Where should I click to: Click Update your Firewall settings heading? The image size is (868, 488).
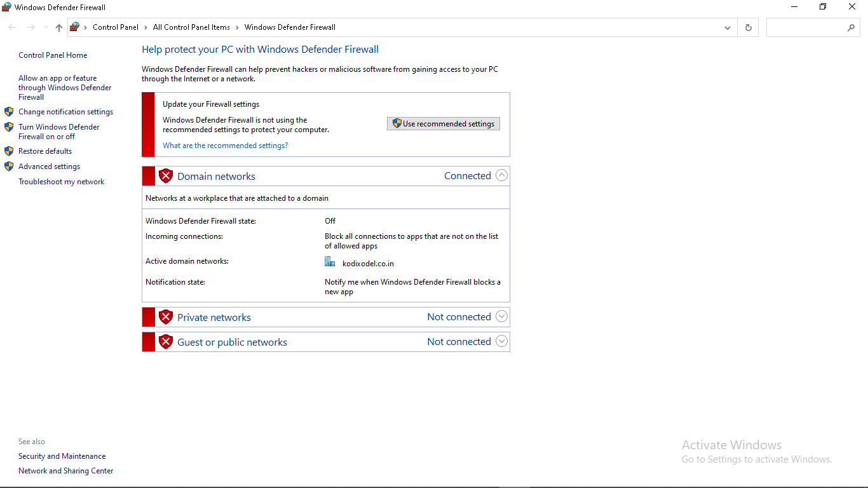coord(211,104)
